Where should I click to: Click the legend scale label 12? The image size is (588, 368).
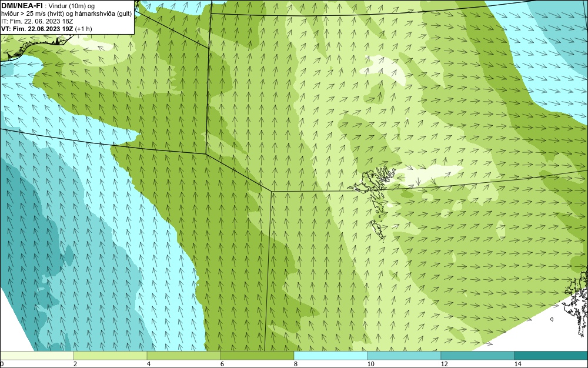click(444, 364)
